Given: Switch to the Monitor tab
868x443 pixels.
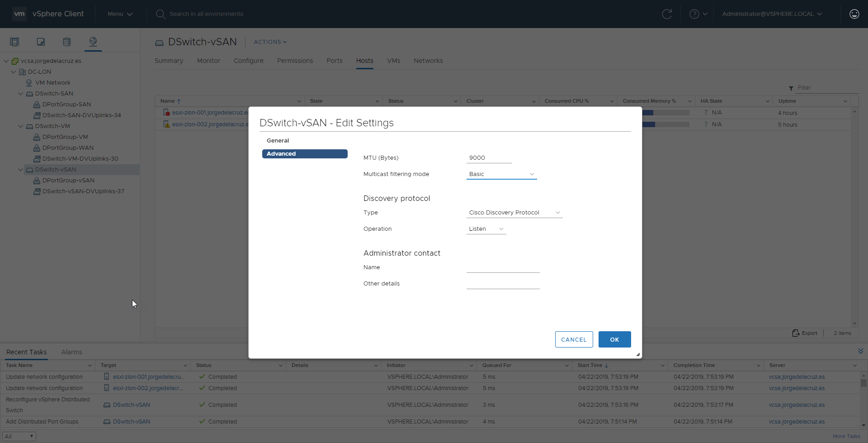Looking at the screenshot, I should [208, 61].
